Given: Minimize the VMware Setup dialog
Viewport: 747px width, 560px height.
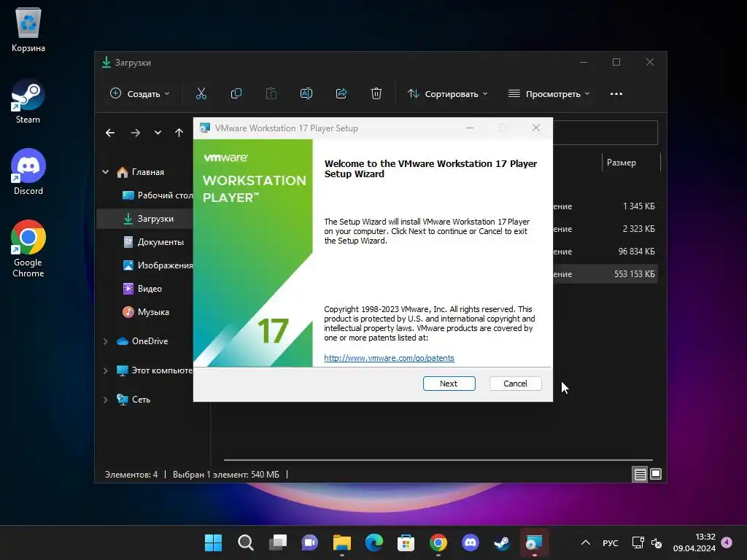Looking at the screenshot, I should (469, 128).
